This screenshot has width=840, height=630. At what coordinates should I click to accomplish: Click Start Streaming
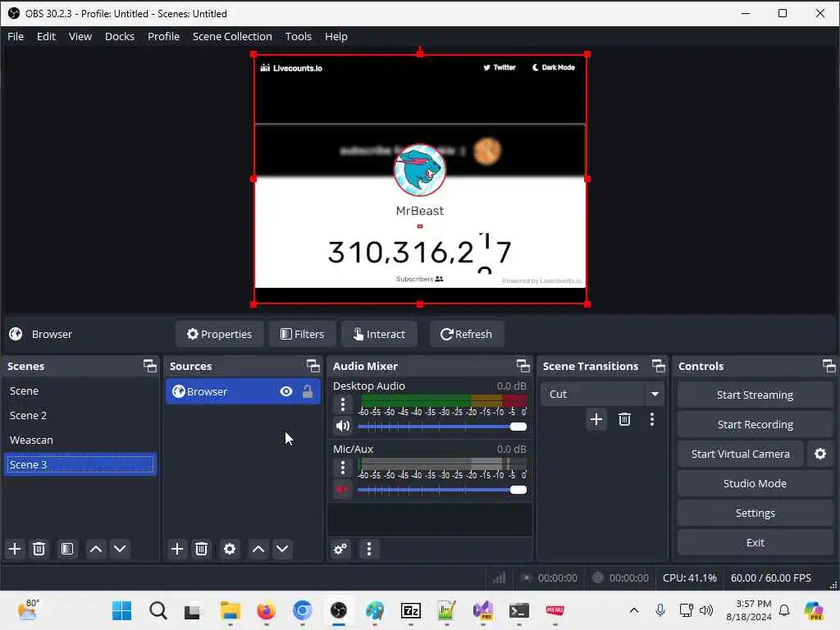[755, 395]
